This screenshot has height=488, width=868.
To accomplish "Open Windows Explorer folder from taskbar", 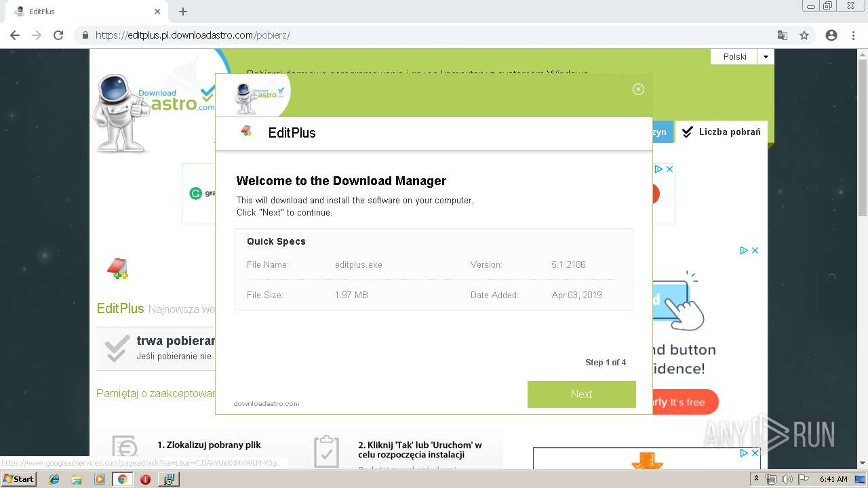I will click(77, 479).
